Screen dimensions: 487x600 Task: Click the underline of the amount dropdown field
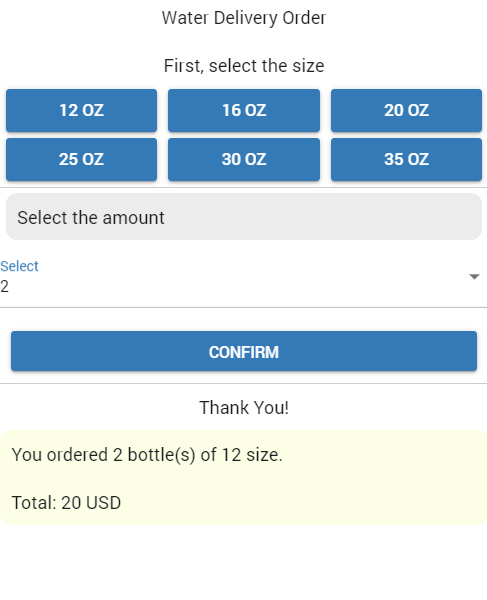pyautogui.click(x=243, y=307)
